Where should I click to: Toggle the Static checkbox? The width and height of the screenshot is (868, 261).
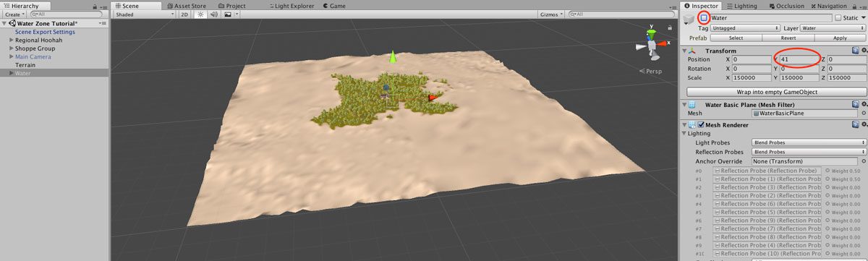[x=838, y=18]
